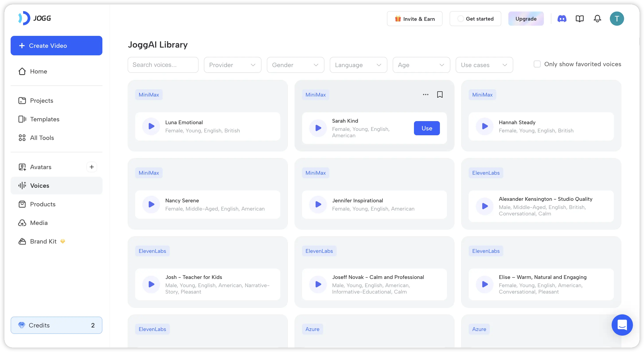
Task: Open the documentation book icon
Action: (580, 19)
